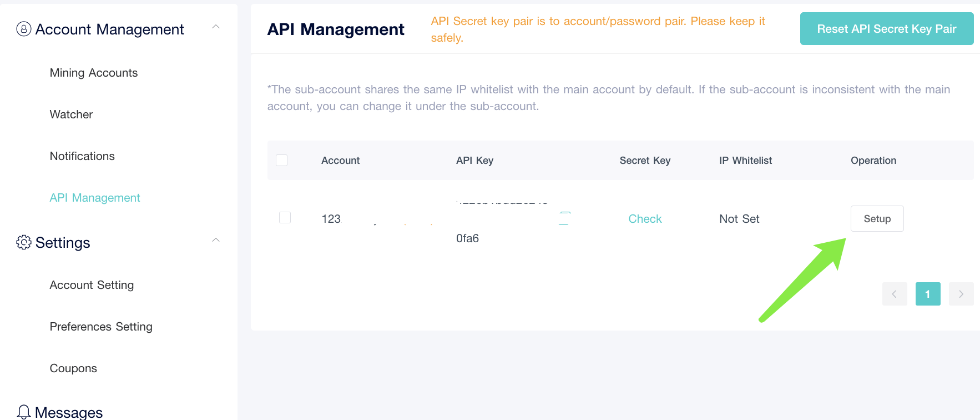Open the Notifications page
The height and width of the screenshot is (420, 980).
(82, 156)
